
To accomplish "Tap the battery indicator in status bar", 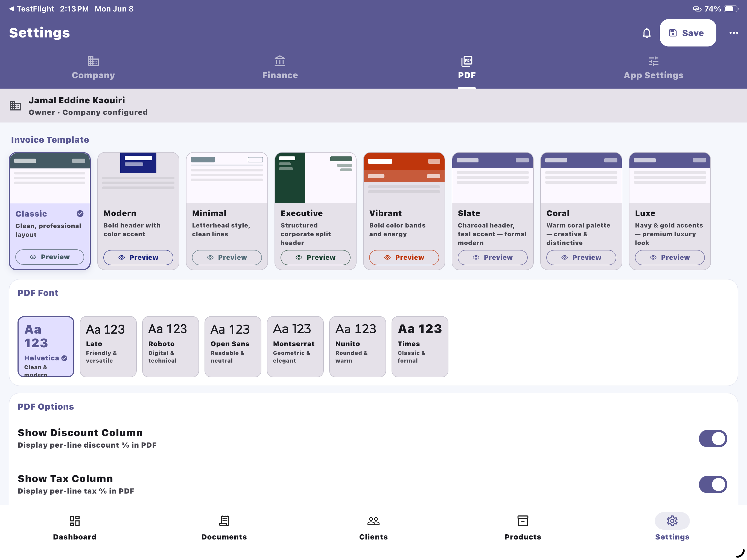I will (x=731, y=9).
